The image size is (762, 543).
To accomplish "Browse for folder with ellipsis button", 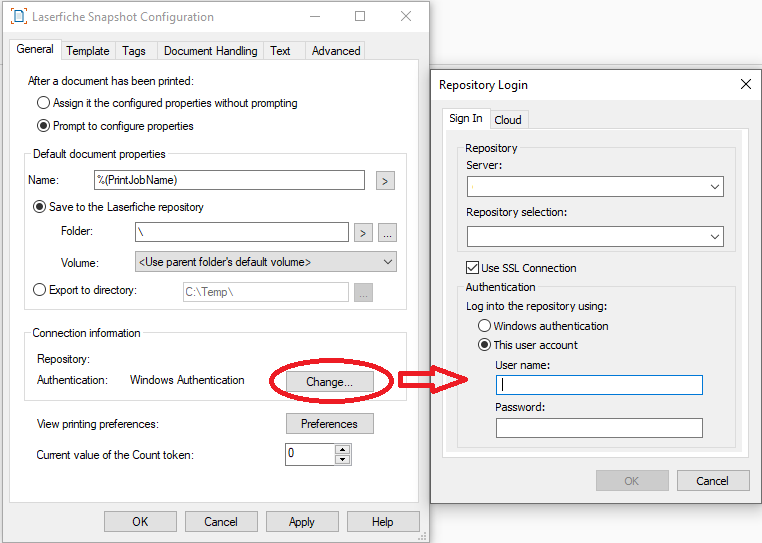I will (387, 233).
